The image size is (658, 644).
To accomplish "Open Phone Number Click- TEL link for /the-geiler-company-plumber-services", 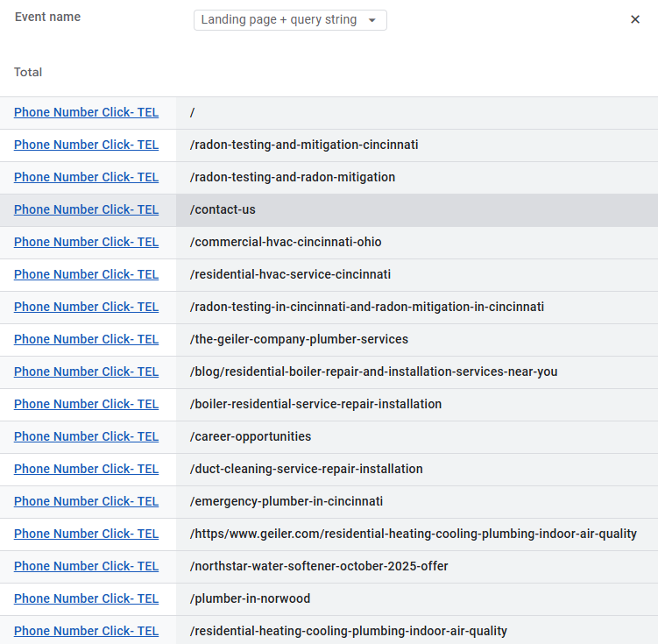I will tap(86, 339).
